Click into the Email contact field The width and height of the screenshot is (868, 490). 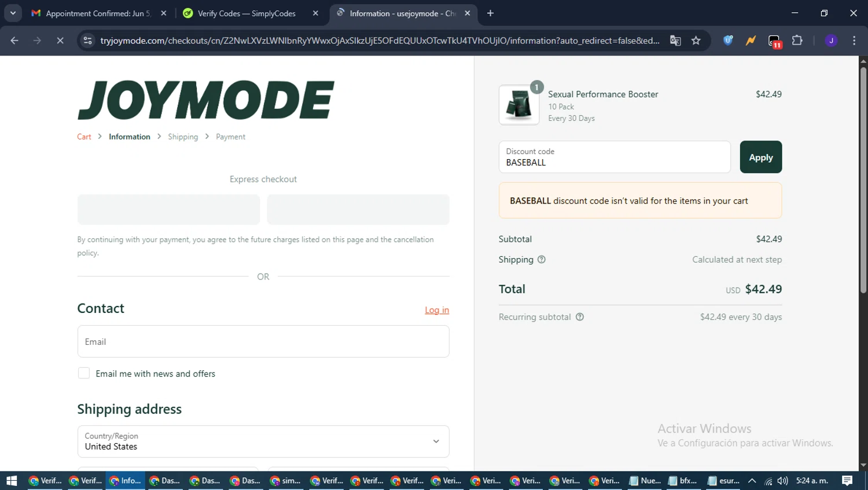coord(263,341)
